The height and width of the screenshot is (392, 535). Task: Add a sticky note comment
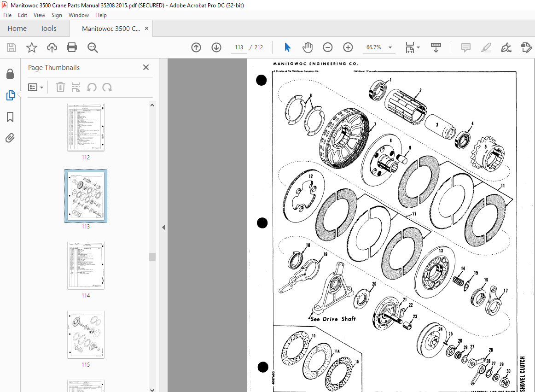click(466, 47)
